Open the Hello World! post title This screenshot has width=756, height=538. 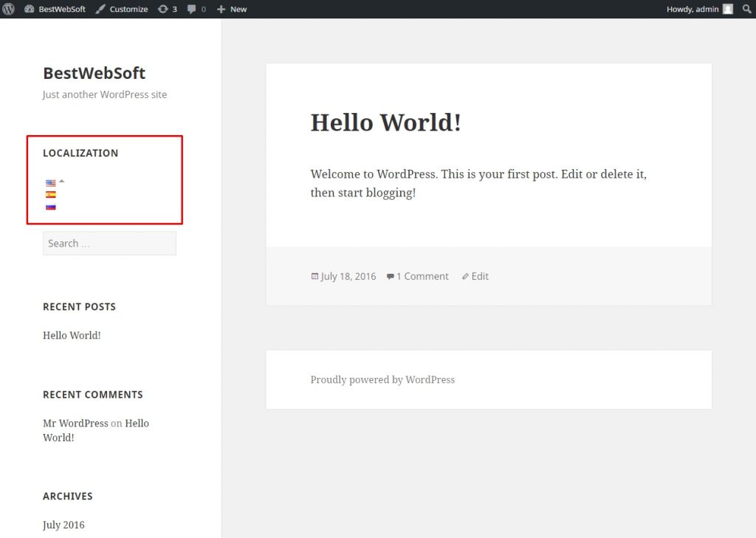pos(385,123)
